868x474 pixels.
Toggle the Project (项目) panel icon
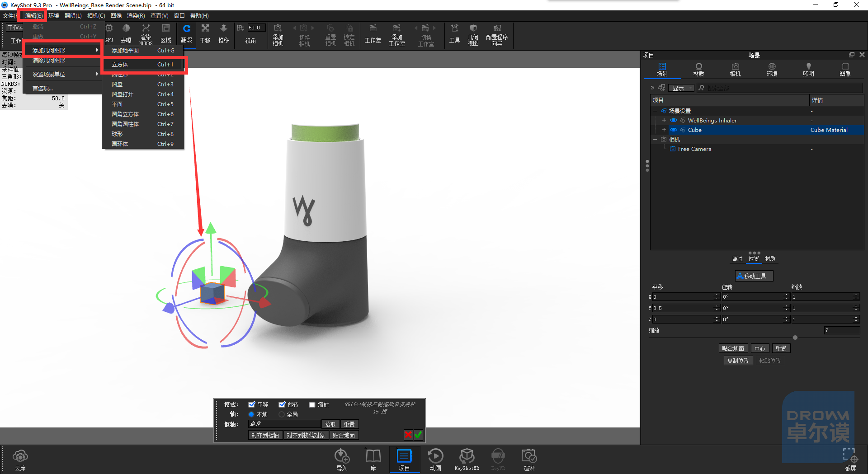(x=404, y=460)
